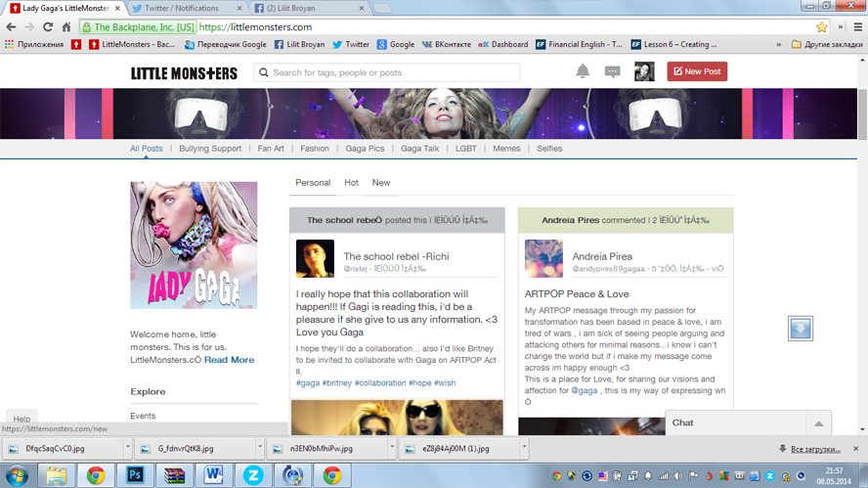Open the Zello taskbar icon

click(253, 475)
